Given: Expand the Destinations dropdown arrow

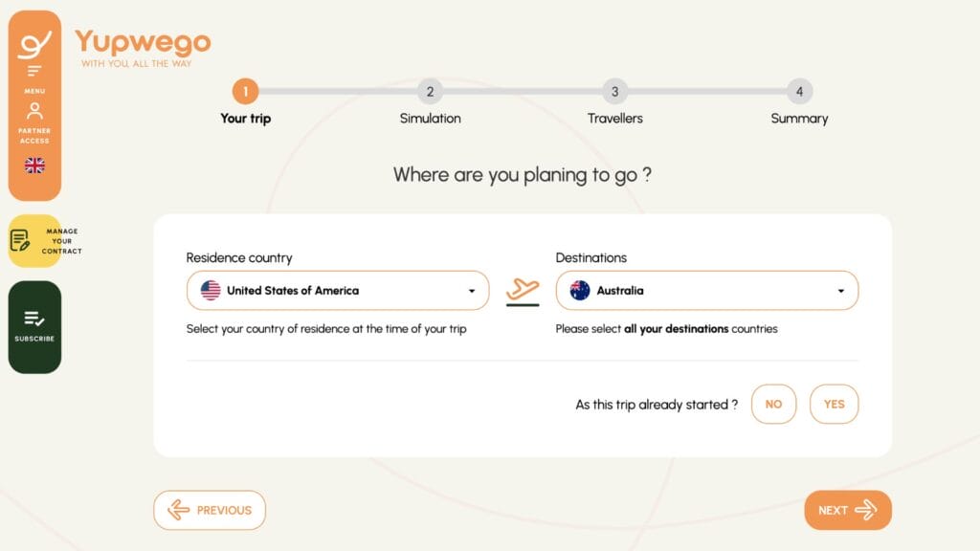Looking at the screenshot, I should [841, 291].
